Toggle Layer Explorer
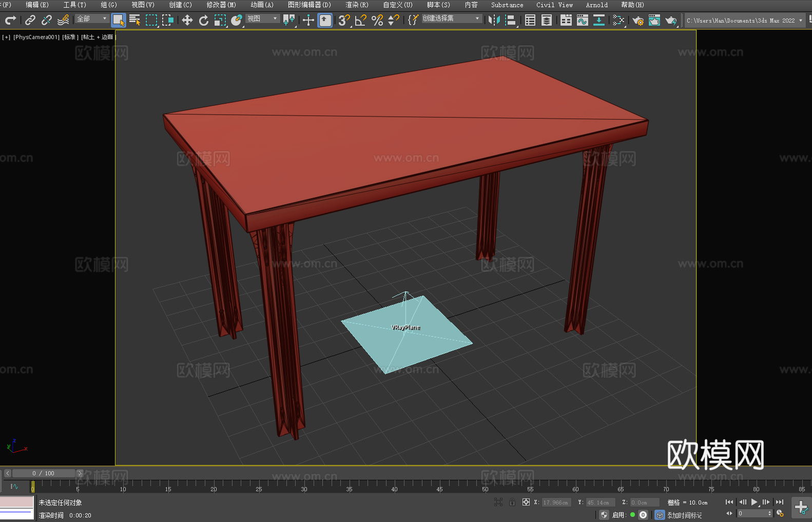812x522 pixels. click(x=547, y=20)
